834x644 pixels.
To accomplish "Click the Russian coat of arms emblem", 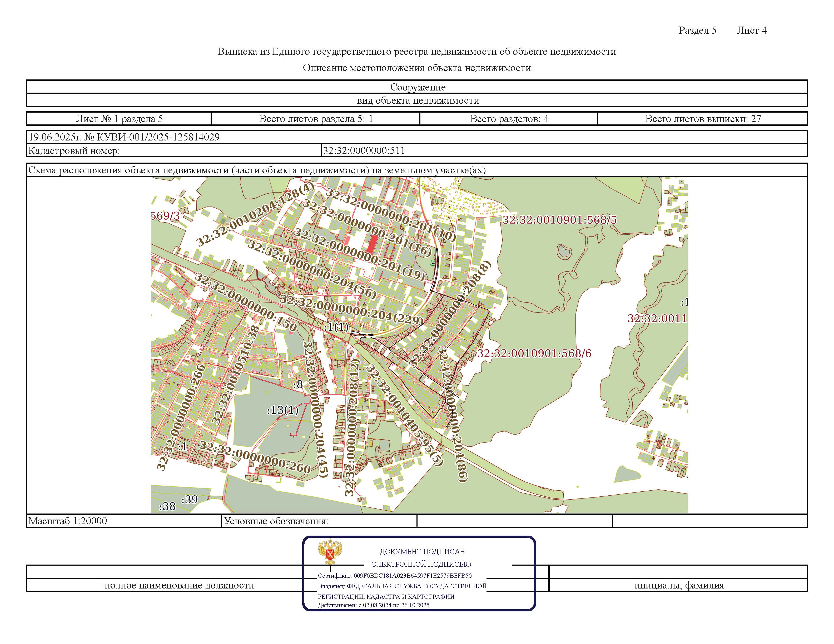I will coord(330,551).
